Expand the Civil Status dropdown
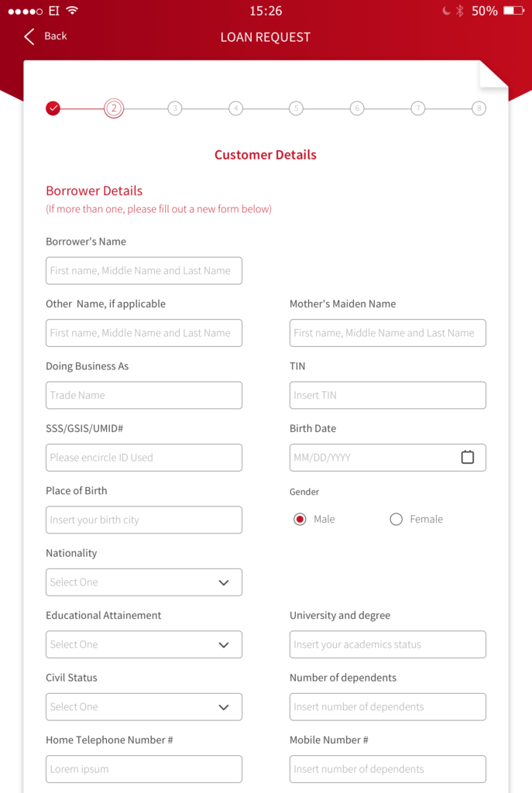 pos(144,706)
